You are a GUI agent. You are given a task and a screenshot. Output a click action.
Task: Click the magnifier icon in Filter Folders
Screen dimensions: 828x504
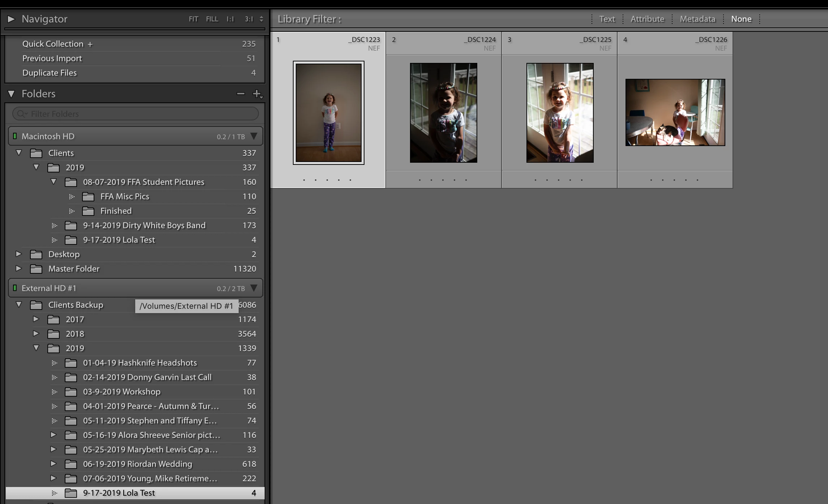click(x=21, y=114)
